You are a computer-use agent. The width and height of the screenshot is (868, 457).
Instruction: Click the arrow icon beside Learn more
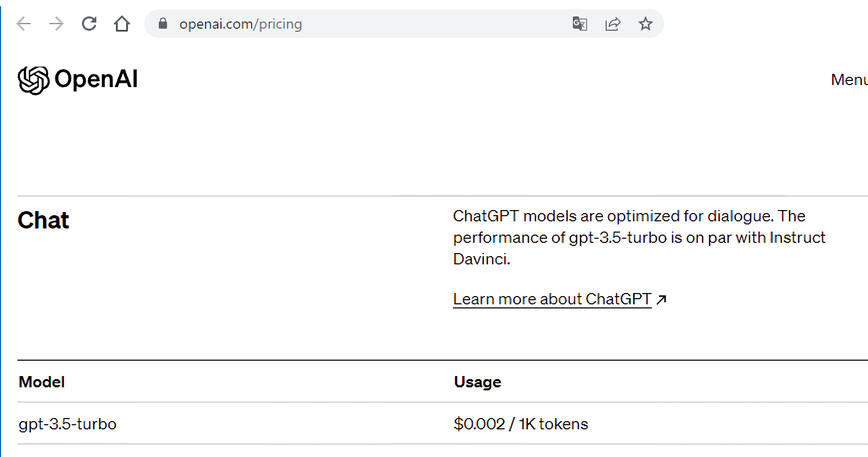[x=662, y=299]
